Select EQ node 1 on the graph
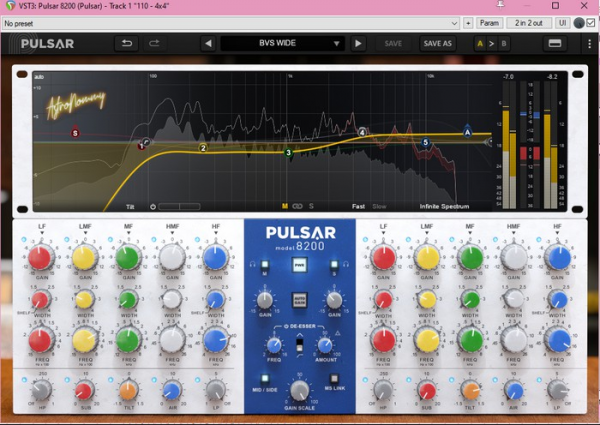600x425 pixels. pos(141,146)
